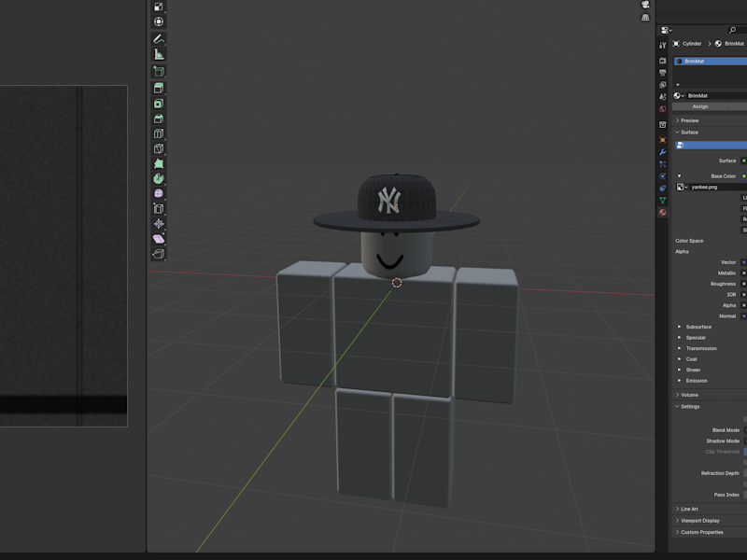The height and width of the screenshot is (560, 747).
Task: Open the Object properties tab
Action: 662,140
